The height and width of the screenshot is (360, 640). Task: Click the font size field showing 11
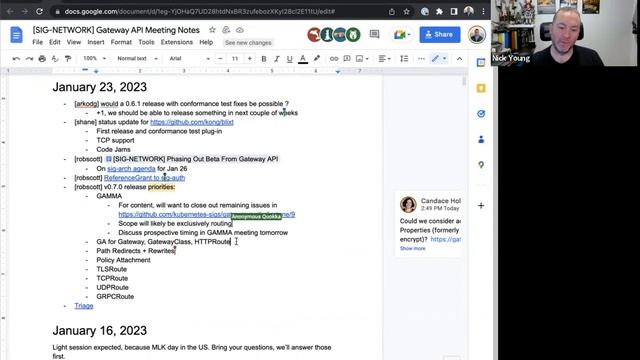pos(235,59)
